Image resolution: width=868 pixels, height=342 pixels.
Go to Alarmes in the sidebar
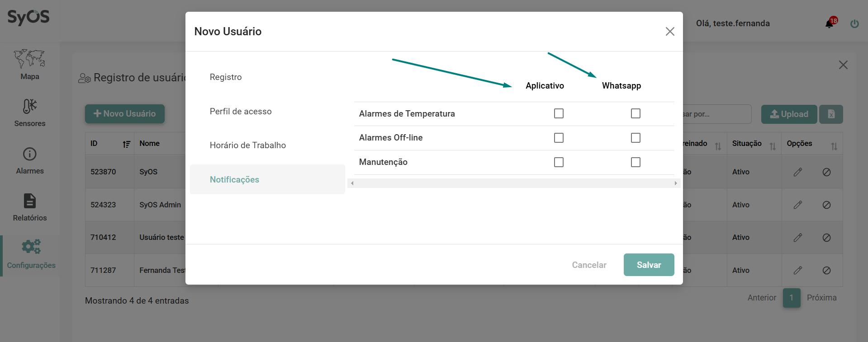coord(29,160)
